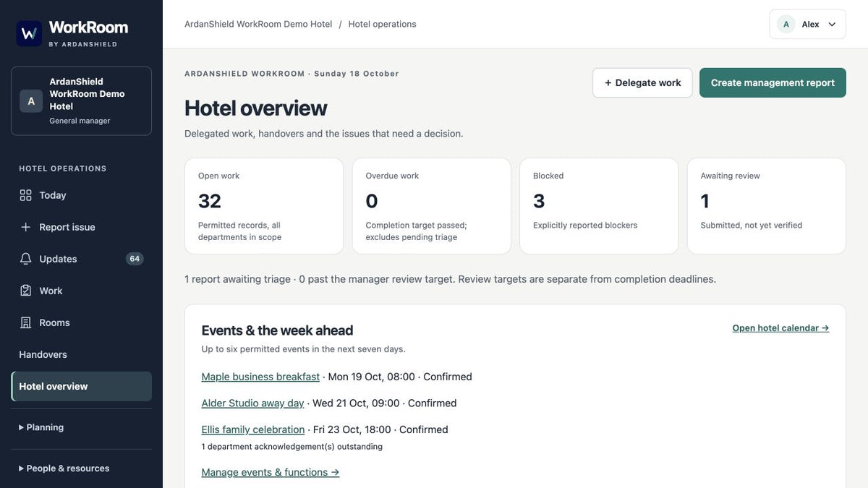This screenshot has height=488, width=868.
Task: Click the Blocked card showing 3
Action: coord(599,206)
